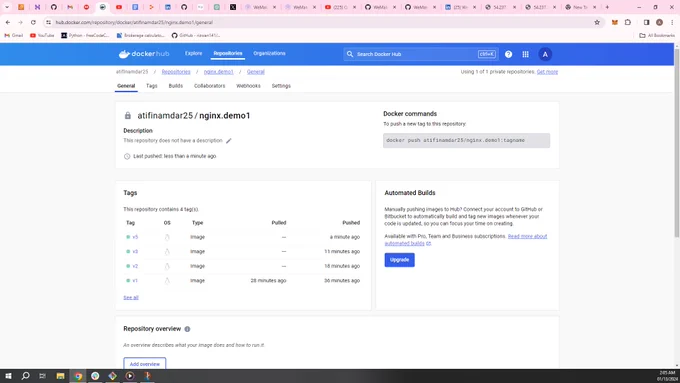
Task: Click the docker push command box
Action: 466,141
